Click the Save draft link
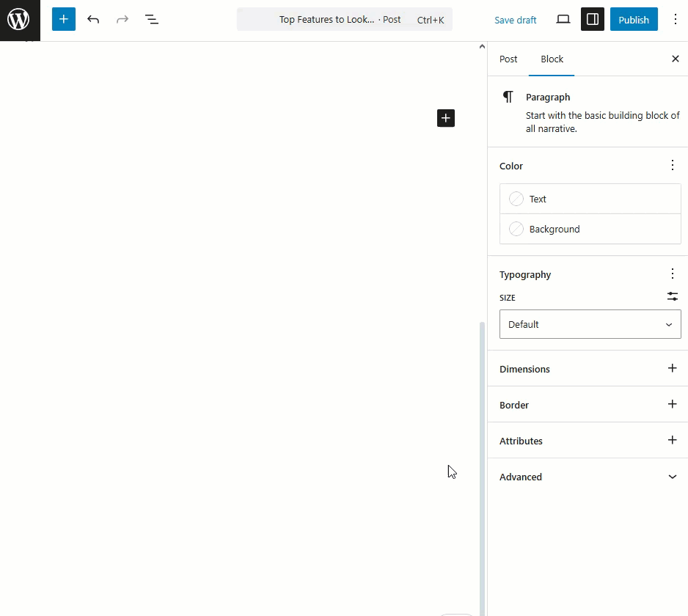 (515, 21)
